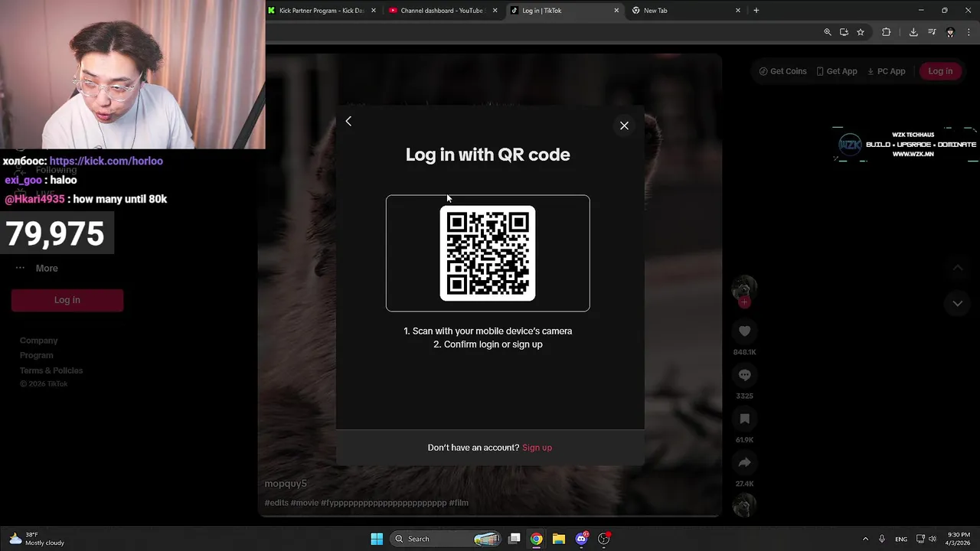Show hidden system tray icons
Image resolution: width=980 pixels, height=551 pixels.
tap(865, 539)
